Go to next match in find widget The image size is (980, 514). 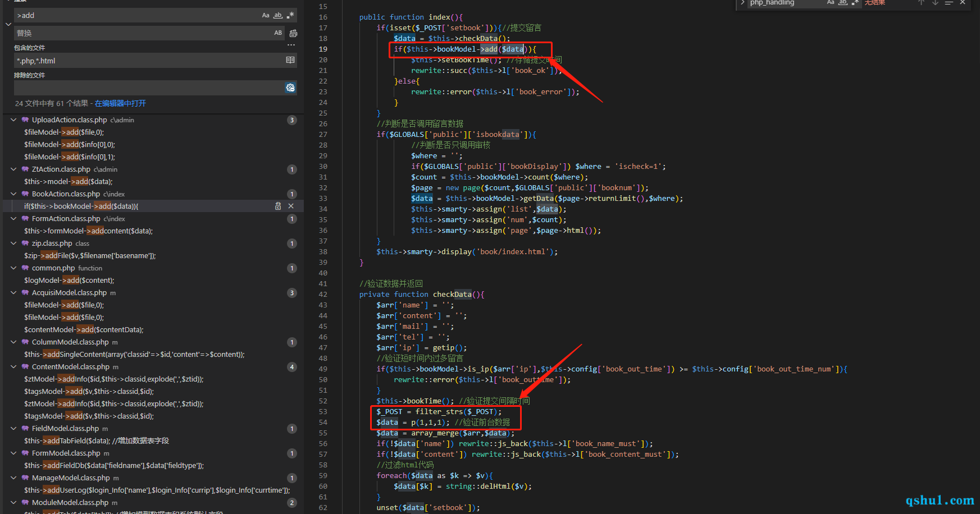[935, 3]
